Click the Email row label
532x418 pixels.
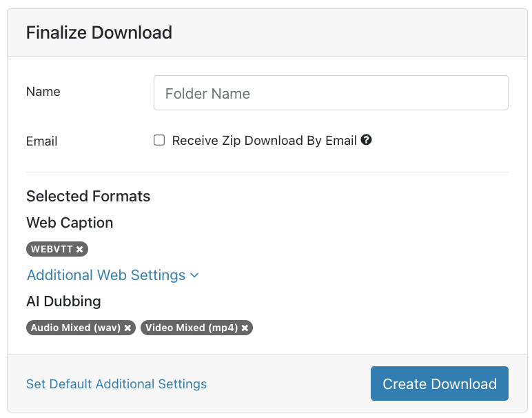coord(42,141)
